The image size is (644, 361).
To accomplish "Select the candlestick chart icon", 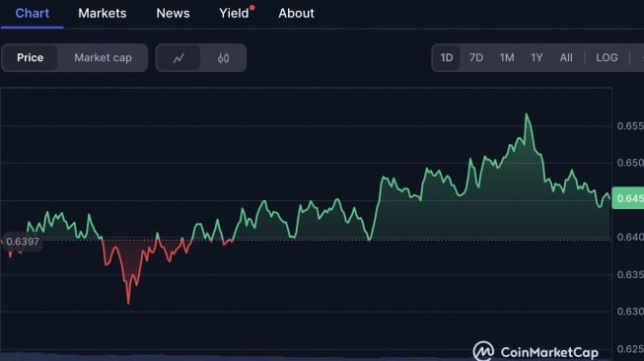I will pos(223,58).
